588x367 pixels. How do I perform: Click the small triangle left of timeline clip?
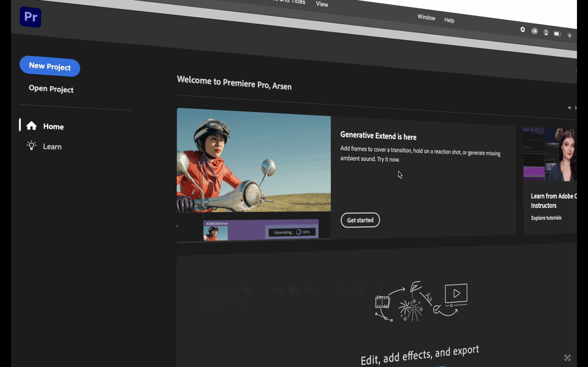point(177,226)
